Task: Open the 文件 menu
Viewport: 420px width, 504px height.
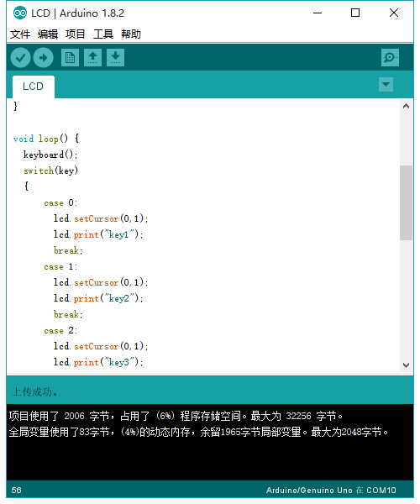Action: pos(20,34)
